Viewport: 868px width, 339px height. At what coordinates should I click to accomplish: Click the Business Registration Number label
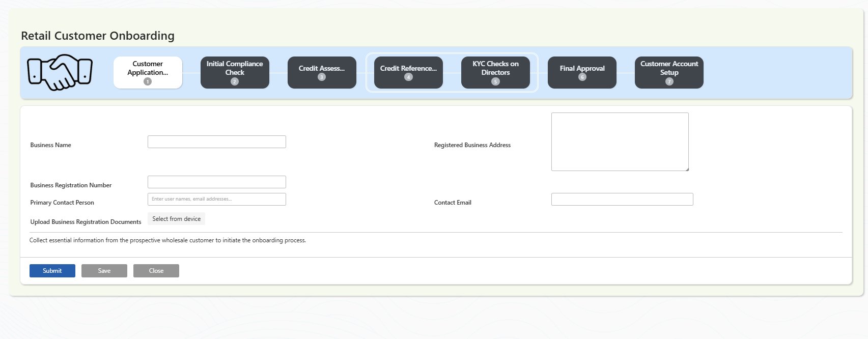(71, 185)
